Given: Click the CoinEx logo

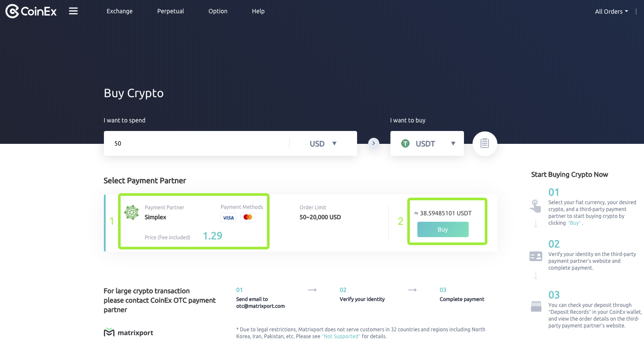Looking at the screenshot, I should (x=31, y=11).
